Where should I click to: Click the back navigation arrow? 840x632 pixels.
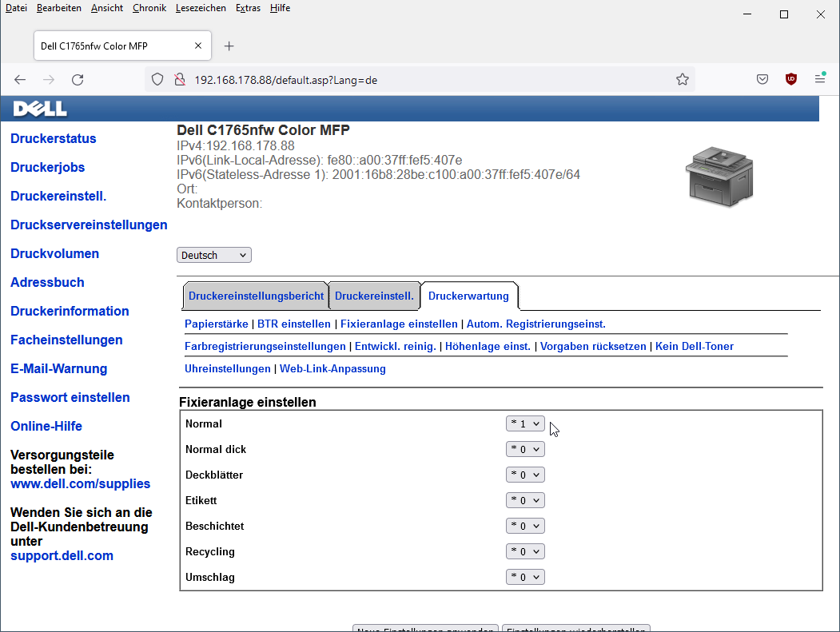pyautogui.click(x=19, y=79)
